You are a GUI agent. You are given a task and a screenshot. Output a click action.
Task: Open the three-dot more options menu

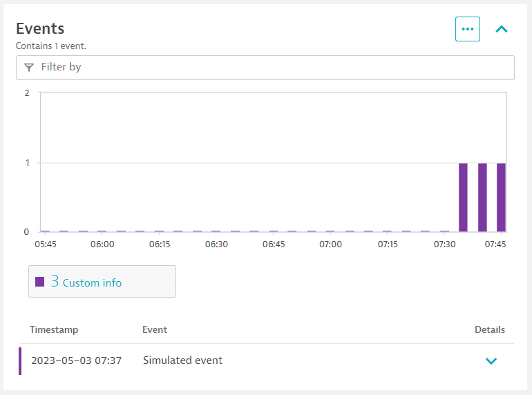468,29
